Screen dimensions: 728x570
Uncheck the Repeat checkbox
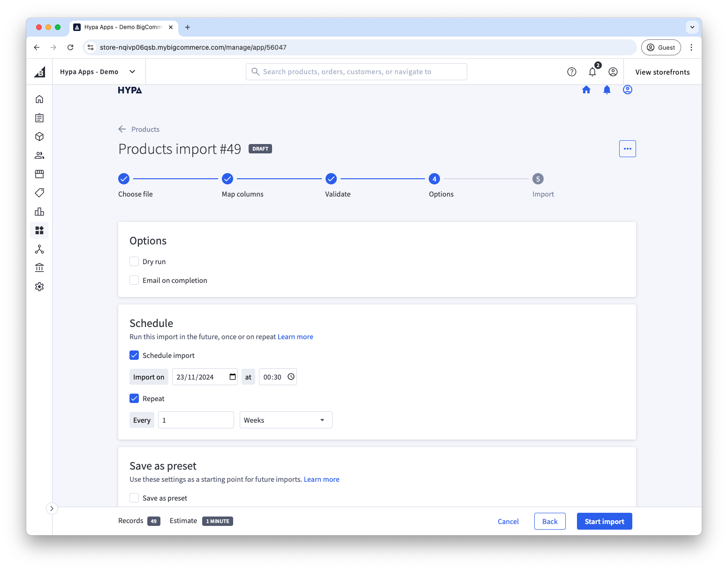click(x=134, y=398)
